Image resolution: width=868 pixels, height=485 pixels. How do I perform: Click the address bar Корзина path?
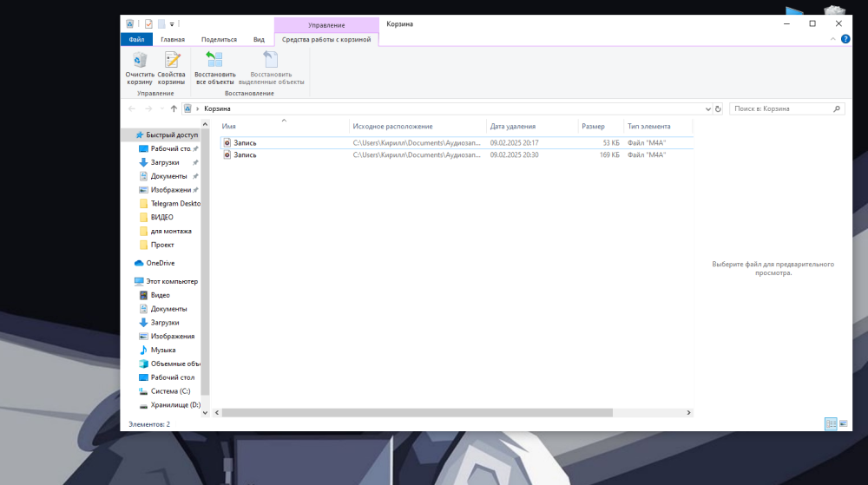[x=217, y=108]
